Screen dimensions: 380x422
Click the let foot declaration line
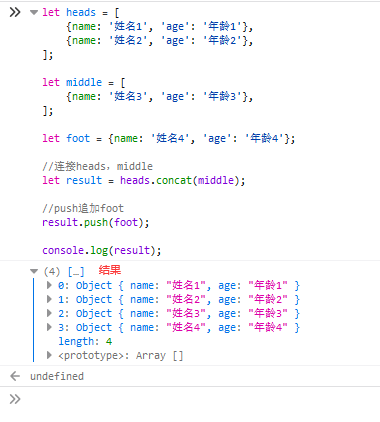169,138
